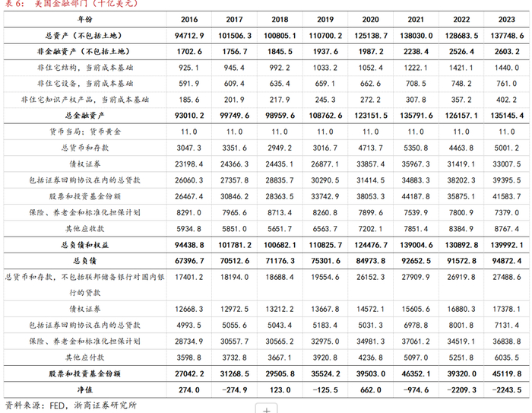The height and width of the screenshot is (413, 532).
Task: Click the value 39395.5
Action: 507,180
